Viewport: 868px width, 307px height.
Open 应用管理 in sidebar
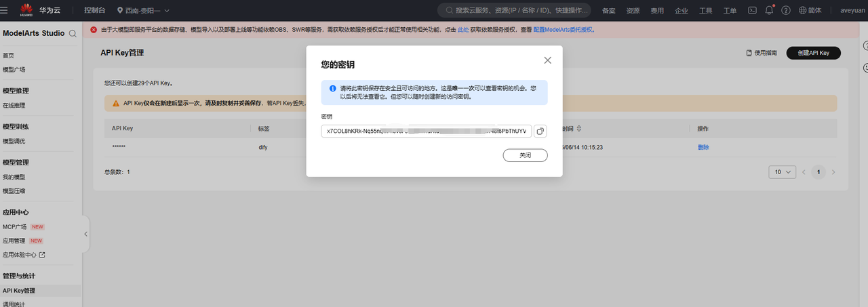pyautogui.click(x=14, y=241)
